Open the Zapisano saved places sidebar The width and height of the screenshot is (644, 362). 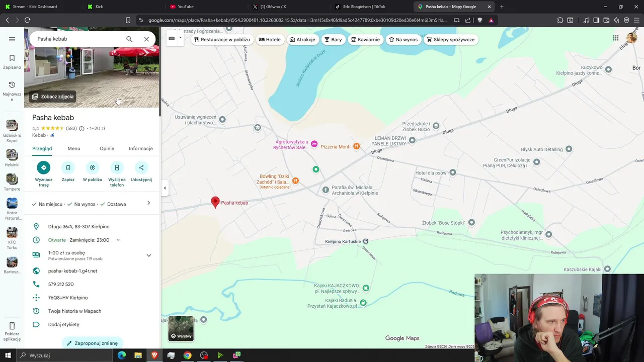point(12,61)
